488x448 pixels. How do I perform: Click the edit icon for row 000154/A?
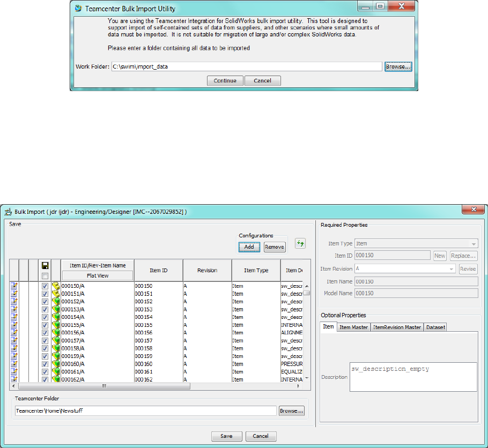tap(14, 317)
